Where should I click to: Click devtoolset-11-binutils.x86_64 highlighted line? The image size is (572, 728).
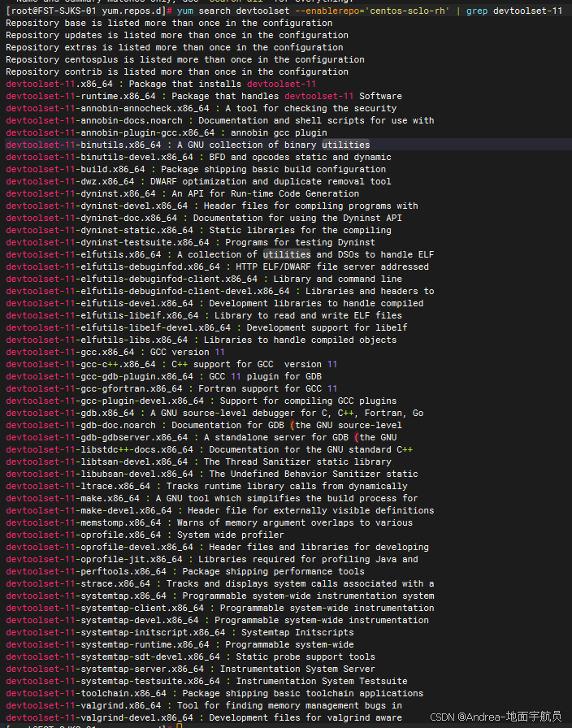pyautogui.click(x=188, y=145)
